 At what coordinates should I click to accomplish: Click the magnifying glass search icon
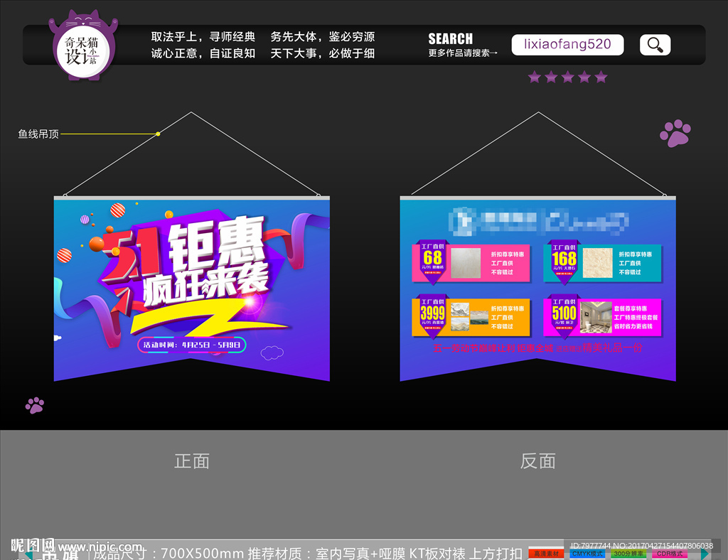pos(654,44)
